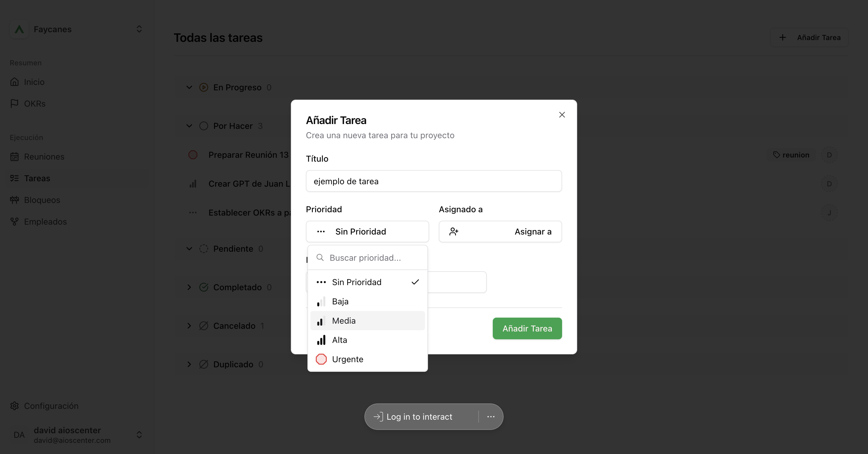Click the Todas las tareas heading
This screenshot has height=454, width=868.
tap(218, 37)
